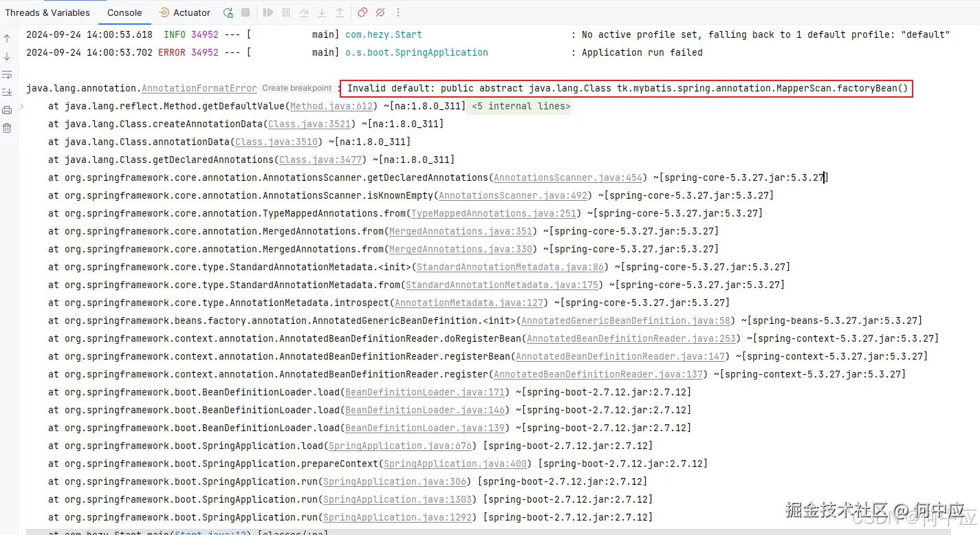Click the timestamp 2024-09-24 14:00:53.618
This screenshot has height=535, width=980.
click(89, 34)
